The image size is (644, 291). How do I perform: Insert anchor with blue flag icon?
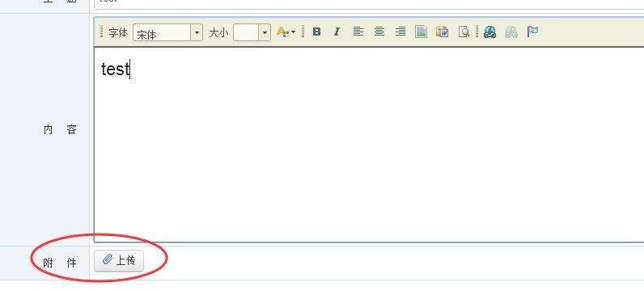(x=532, y=32)
